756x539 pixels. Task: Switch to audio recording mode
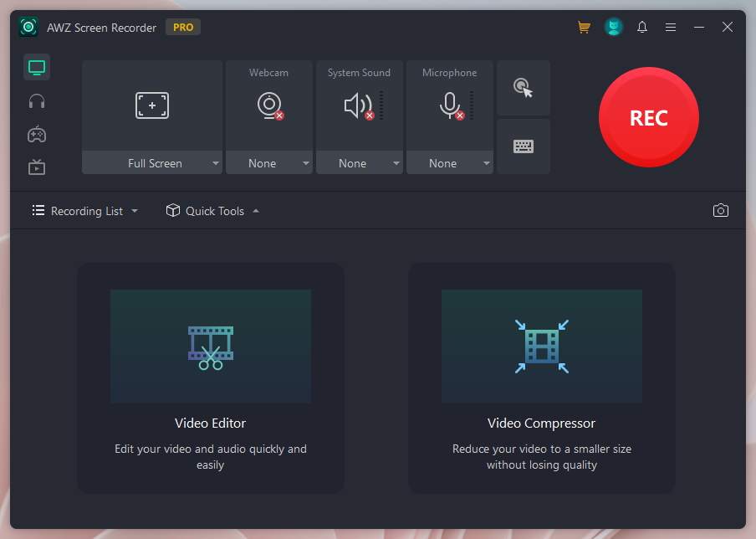click(x=36, y=100)
